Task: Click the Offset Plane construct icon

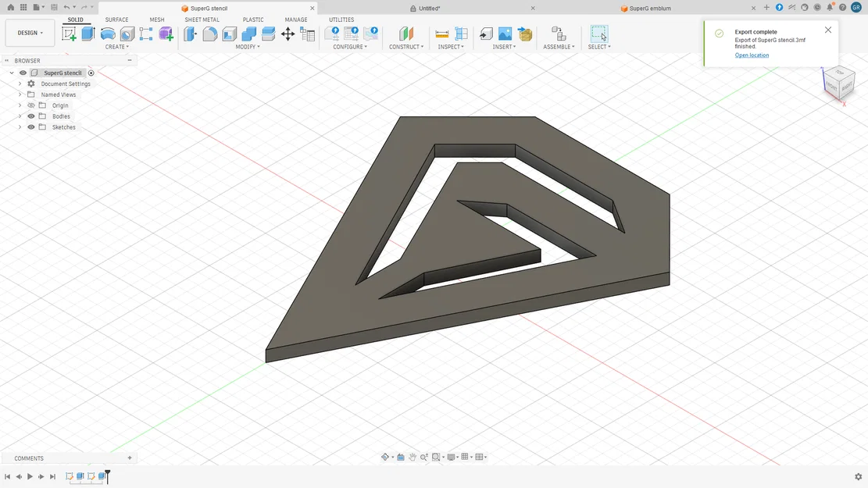Action: click(x=406, y=34)
